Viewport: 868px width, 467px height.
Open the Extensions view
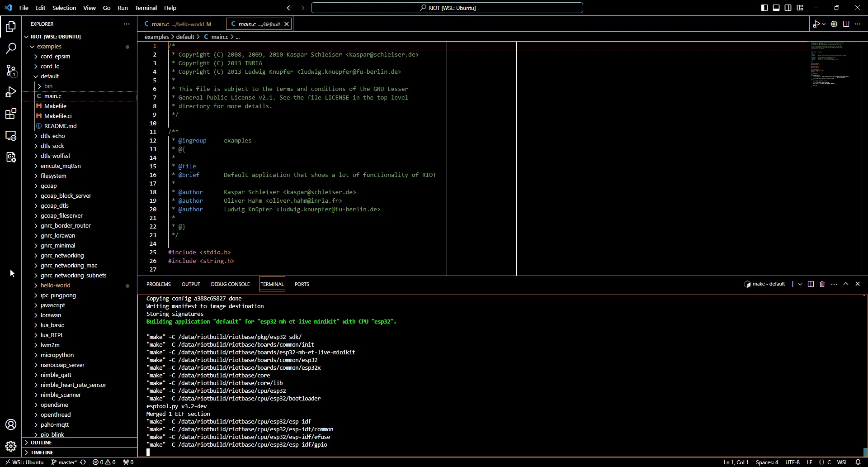pyautogui.click(x=10, y=114)
